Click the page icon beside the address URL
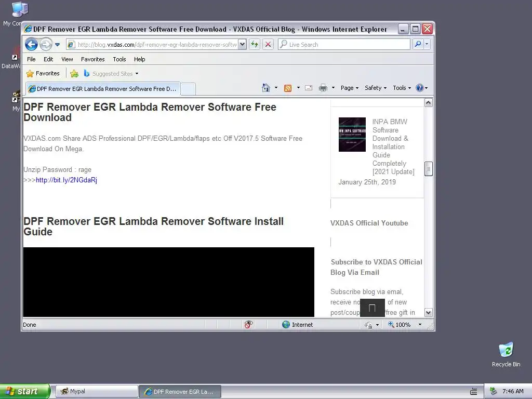Image resolution: width=532 pixels, height=399 pixels. point(71,45)
